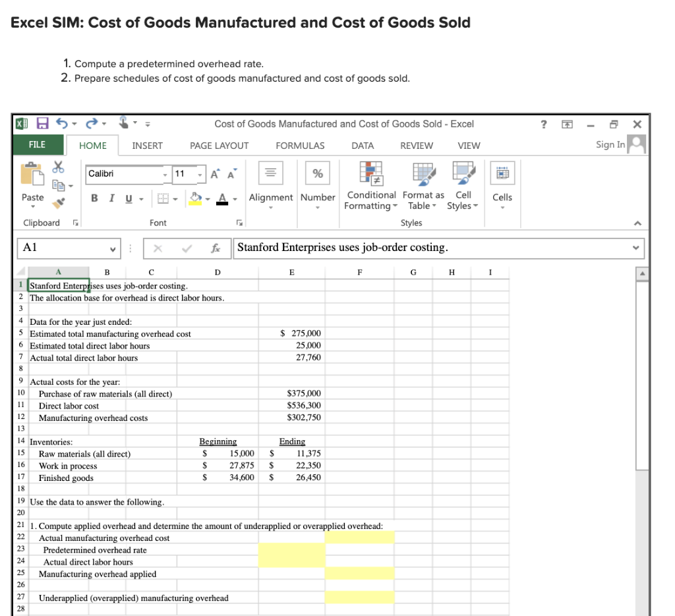Click the Format as Table icon
This screenshot has height=616, width=675.
tap(424, 173)
